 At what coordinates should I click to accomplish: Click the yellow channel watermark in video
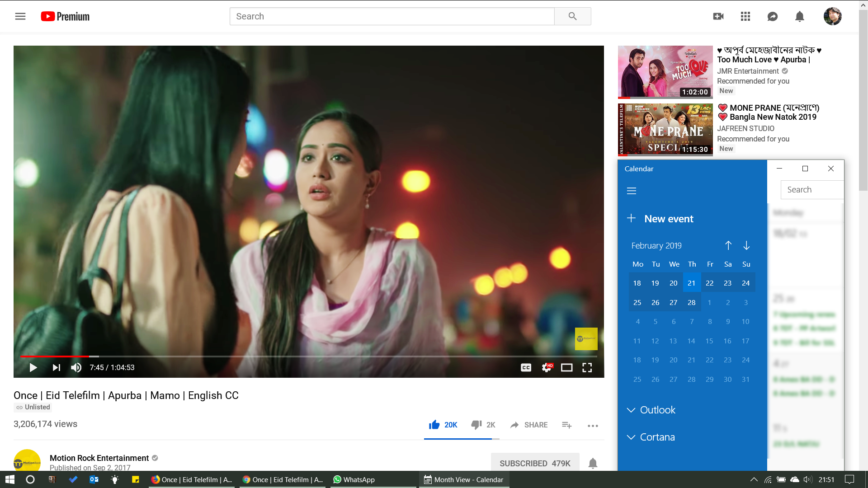point(586,339)
